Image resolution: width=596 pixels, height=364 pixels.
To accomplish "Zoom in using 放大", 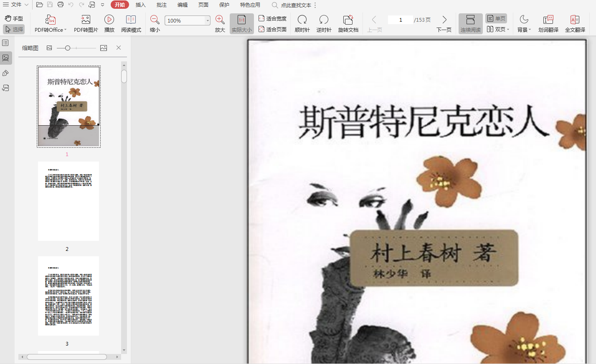I will [220, 24].
